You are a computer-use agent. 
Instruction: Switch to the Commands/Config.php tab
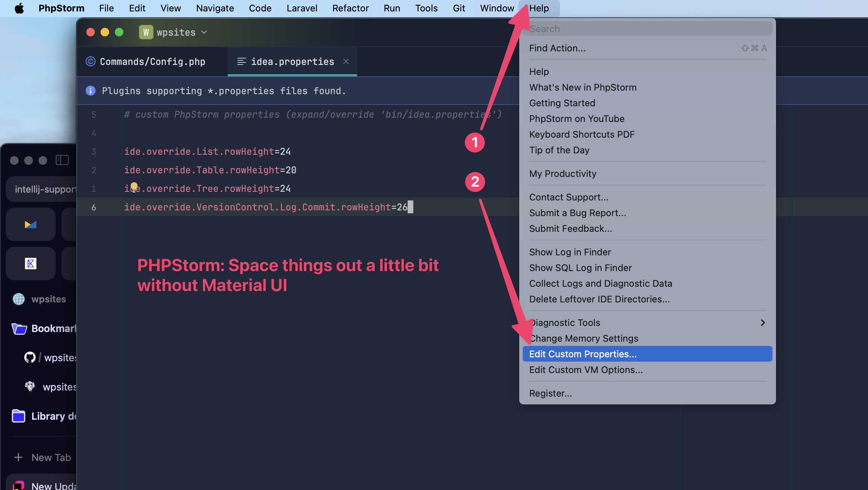pos(152,62)
